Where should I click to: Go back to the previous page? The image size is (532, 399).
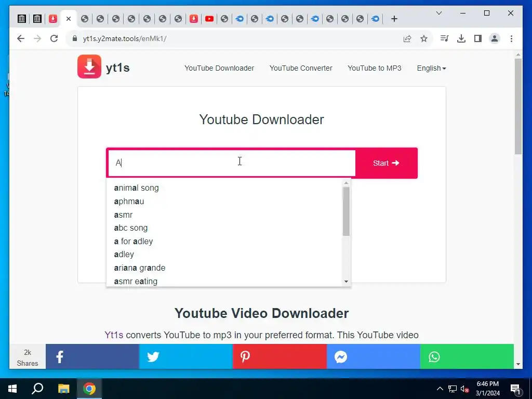(21, 38)
